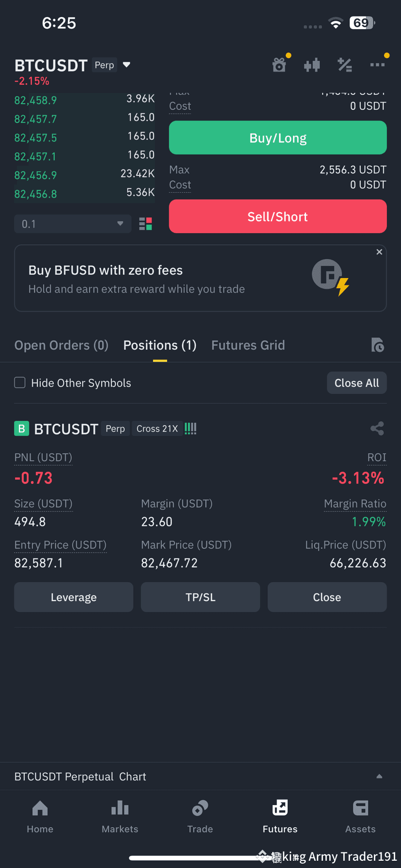Open the order history icon
This screenshot has width=401, height=868.
tap(378, 345)
